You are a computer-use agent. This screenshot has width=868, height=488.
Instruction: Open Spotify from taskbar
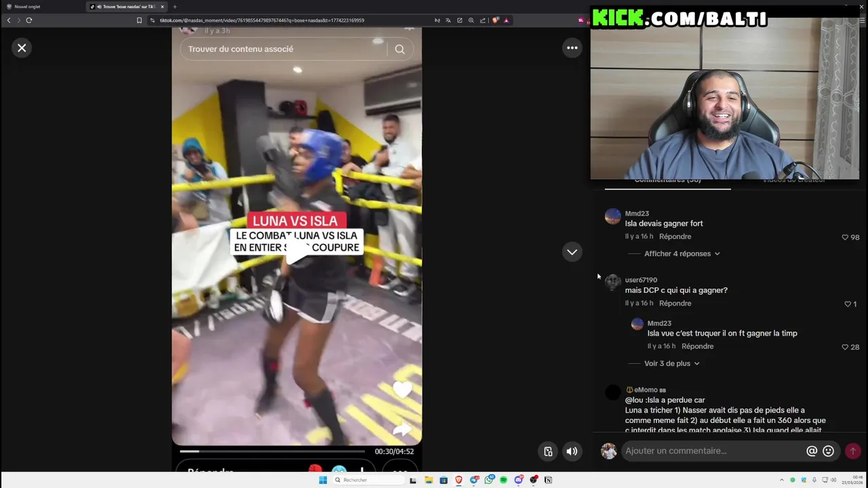pos(503,480)
